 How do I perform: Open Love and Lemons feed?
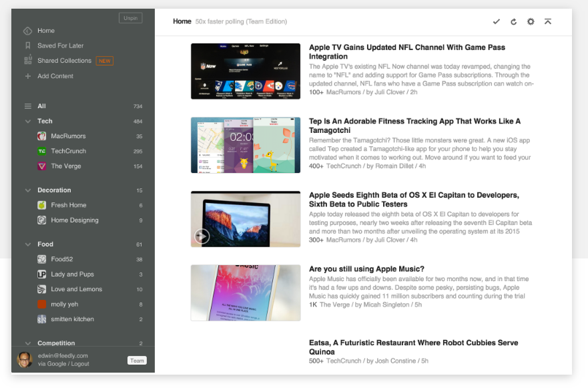coord(77,289)
